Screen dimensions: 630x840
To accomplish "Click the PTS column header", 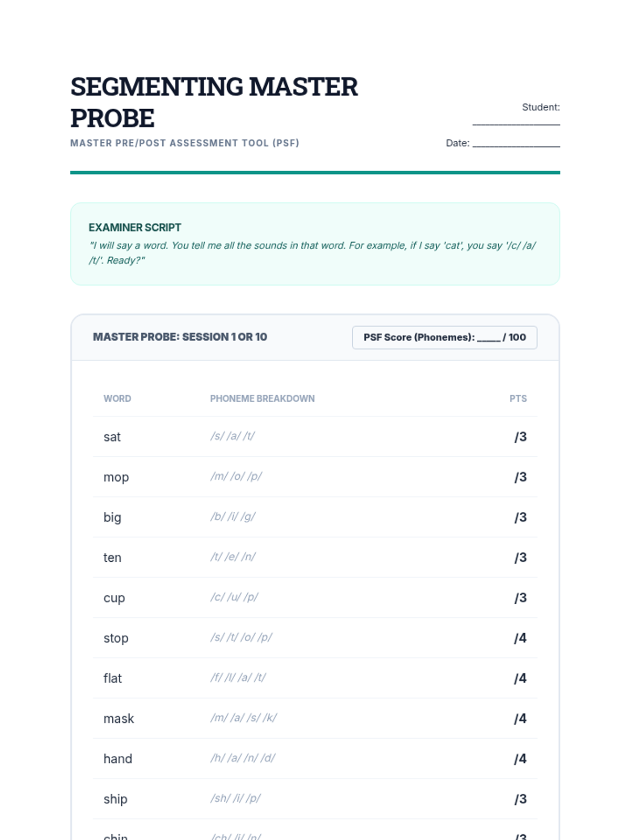I will (518, 398).
